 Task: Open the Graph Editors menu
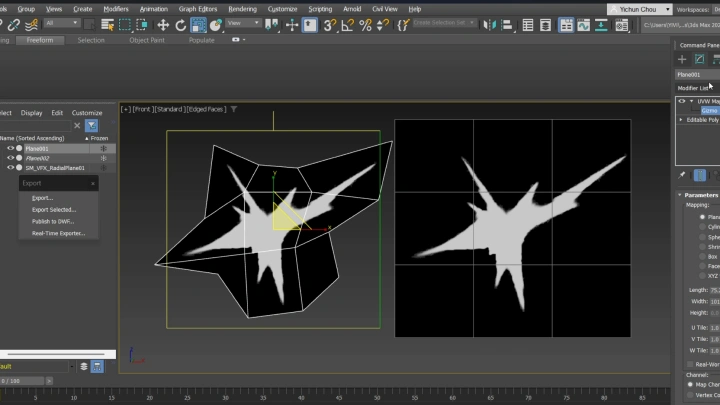[198, 9]
